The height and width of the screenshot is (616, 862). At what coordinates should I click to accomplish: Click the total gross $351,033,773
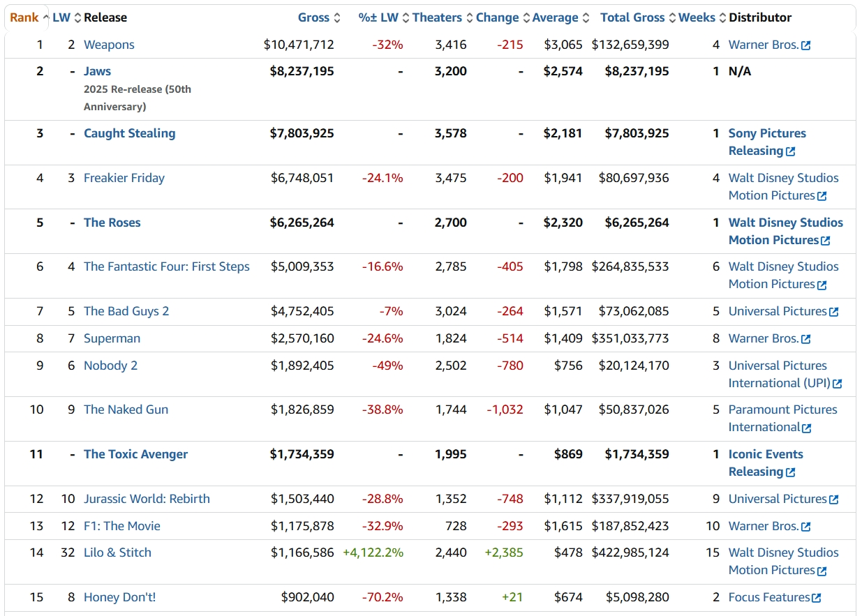630,338
